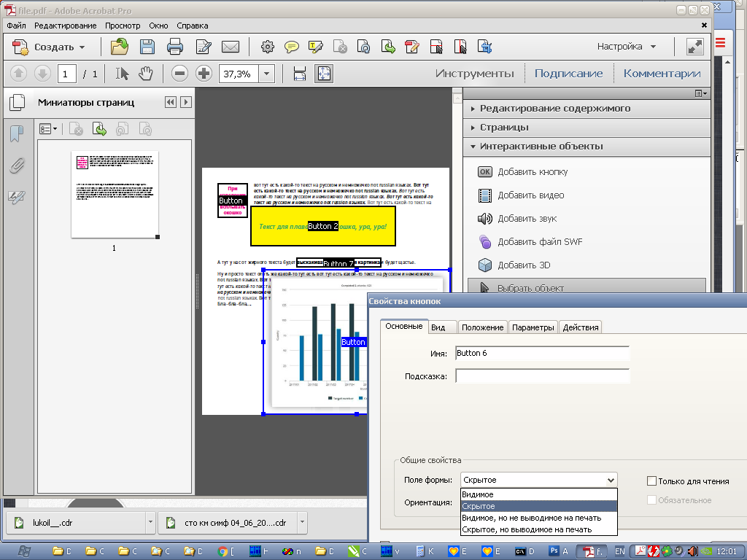Add a sticky note comment
Viewport: 747px width, 560px height.
pos(292,47)
